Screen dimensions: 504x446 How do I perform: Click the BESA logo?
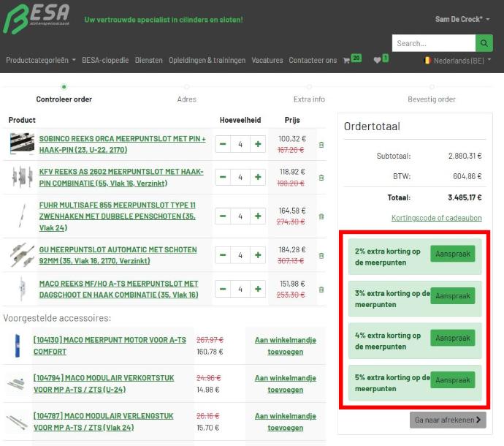[x=37, y=19]
